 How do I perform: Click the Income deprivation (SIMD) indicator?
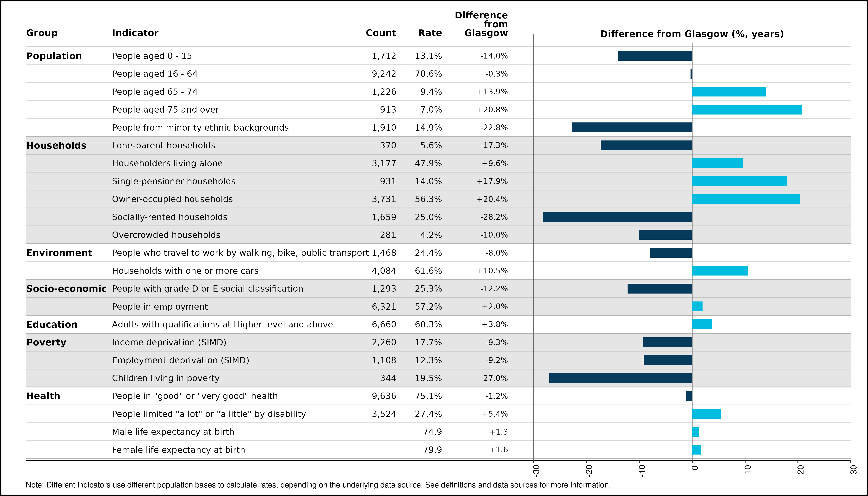click(169, 342)
